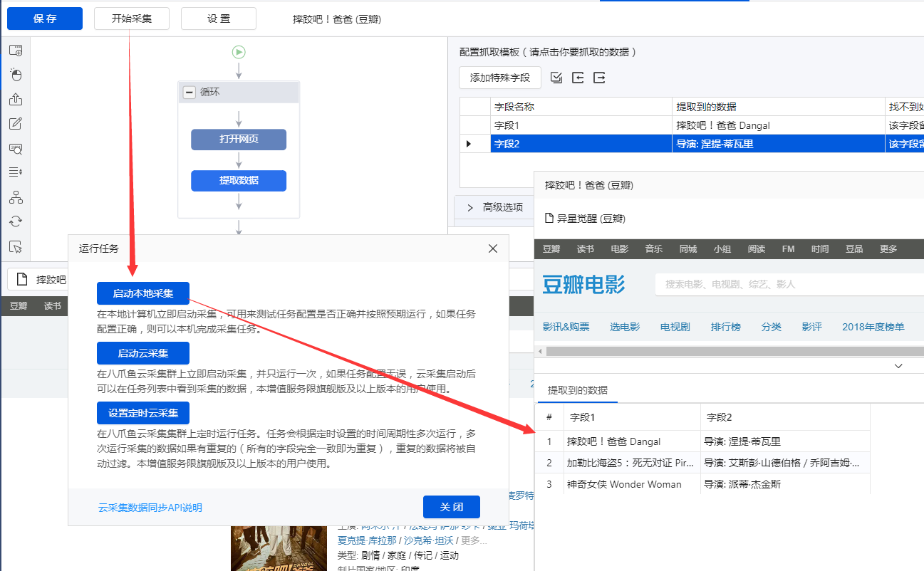Select the 导演: 艾斯彭·山德伯格 result cell
The height and width of the screenshot is (571, 924).
coord(785,463)
